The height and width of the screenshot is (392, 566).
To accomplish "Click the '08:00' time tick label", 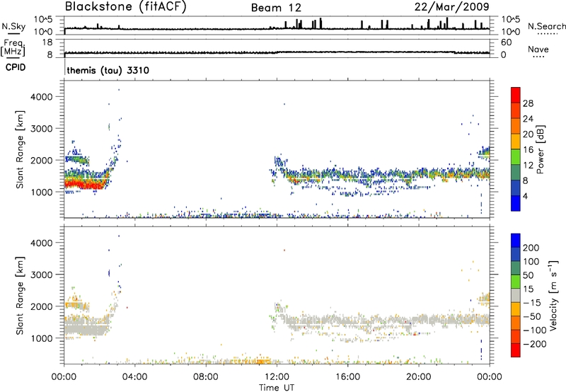I will (205, 377).
